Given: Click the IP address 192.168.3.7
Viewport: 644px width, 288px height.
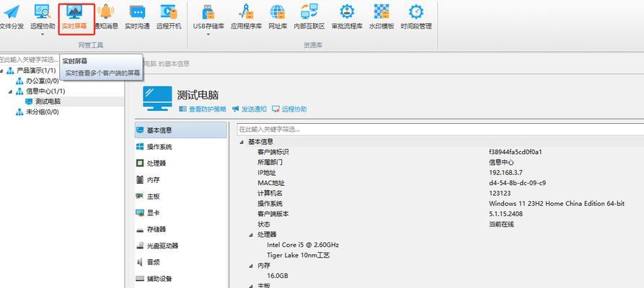Looking at the screenshot, I should pos(506,172).
